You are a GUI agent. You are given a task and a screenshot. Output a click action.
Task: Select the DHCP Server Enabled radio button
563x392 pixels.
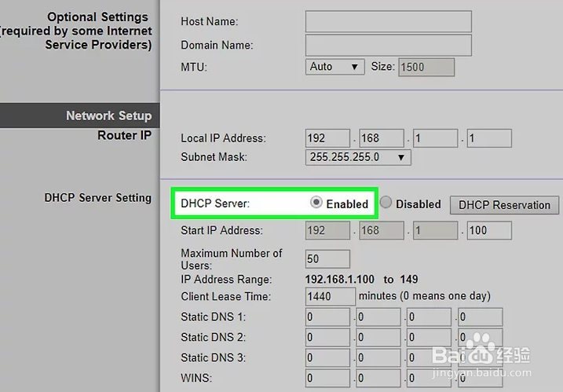316,203
